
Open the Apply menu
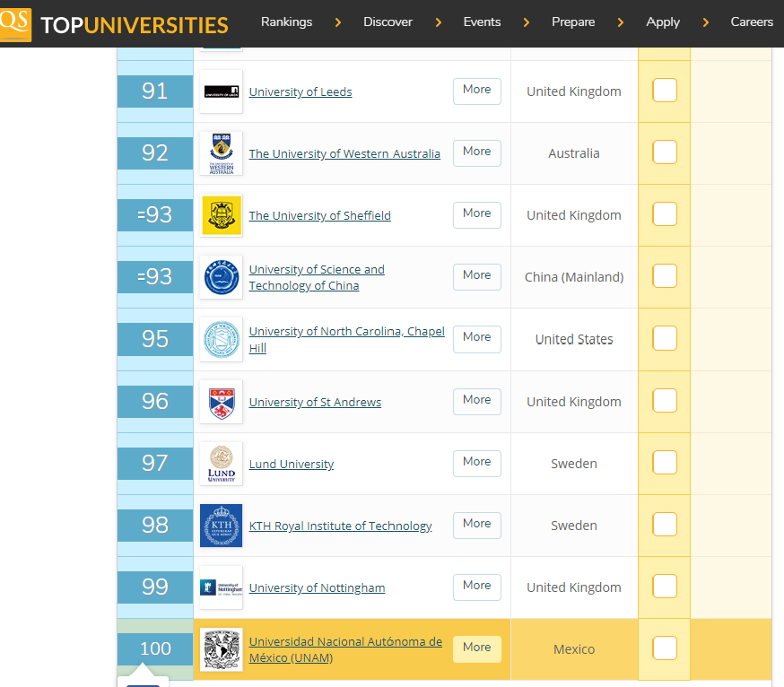click(x=663, y=22)
